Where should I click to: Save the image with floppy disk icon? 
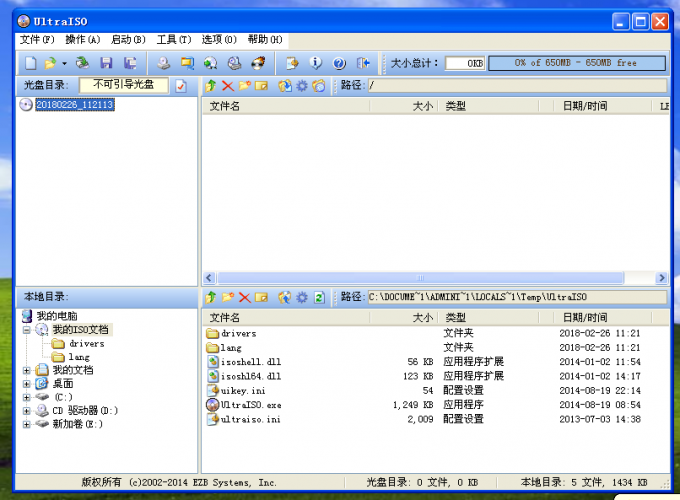point(106,63)
